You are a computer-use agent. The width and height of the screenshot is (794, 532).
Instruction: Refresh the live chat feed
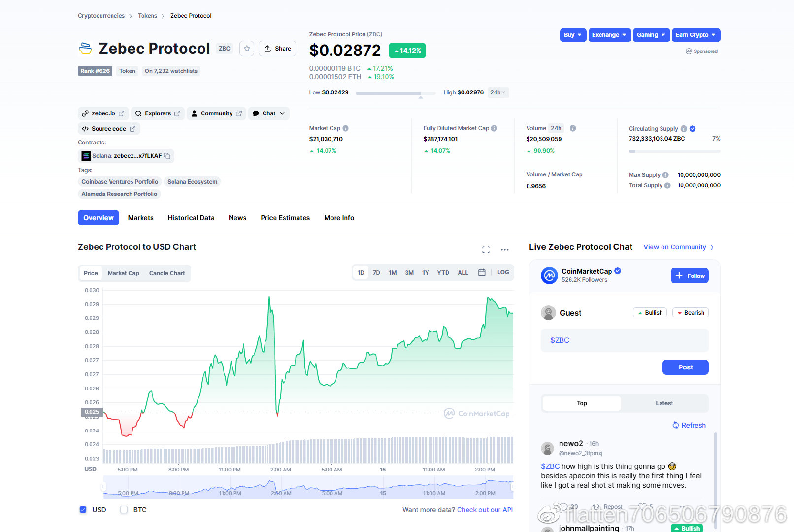click(689, 425)
